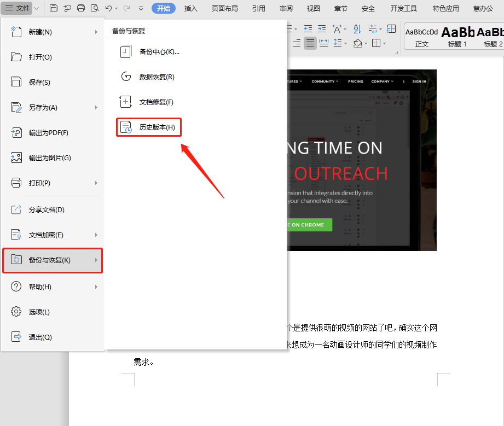The width and height of the screenshot is (504, 426).
Task: Expand the 备份与恢复(K) submenu arrow
Action: click(x=96, y=260)
